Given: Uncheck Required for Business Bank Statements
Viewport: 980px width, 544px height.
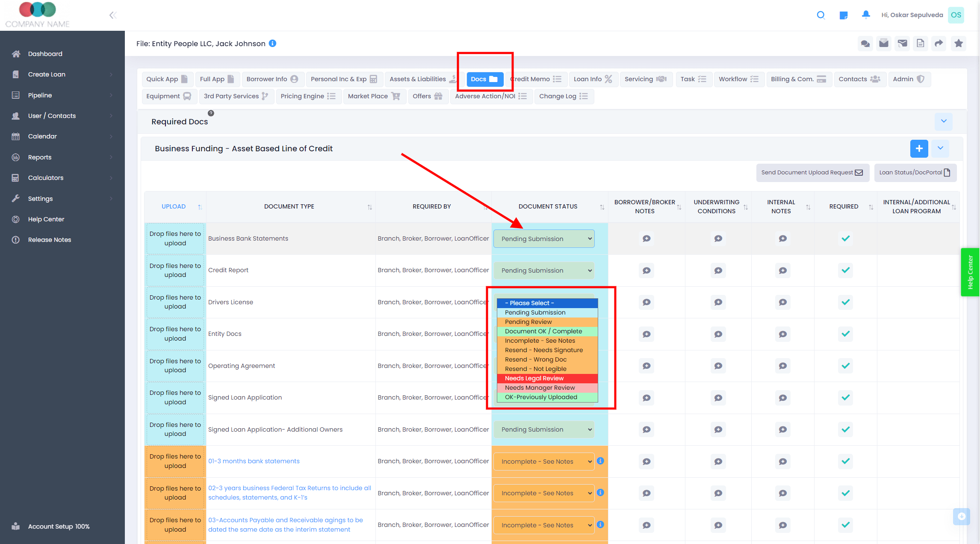Looking at the screenshot, I should point(845,238).
